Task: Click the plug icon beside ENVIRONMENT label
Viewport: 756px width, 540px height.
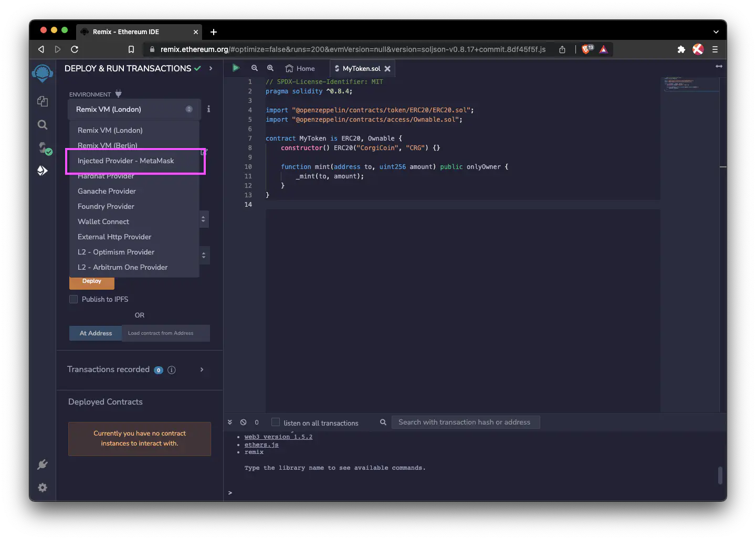Action: pyautogui.click(x=118, y=94)
